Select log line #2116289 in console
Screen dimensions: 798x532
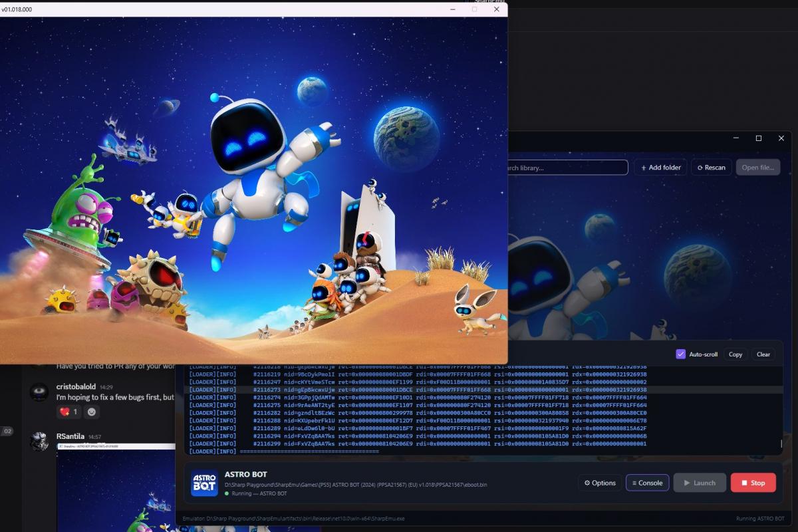point(484,428)
